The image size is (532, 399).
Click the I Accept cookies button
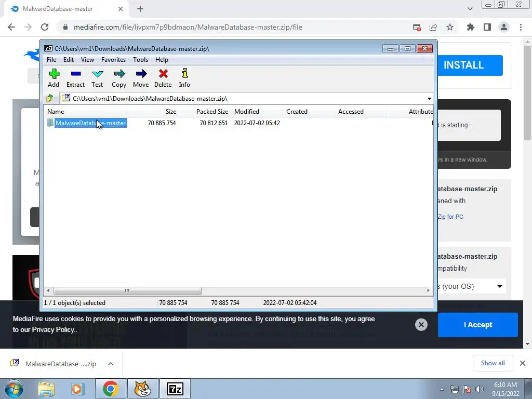[x=478, y=325]
